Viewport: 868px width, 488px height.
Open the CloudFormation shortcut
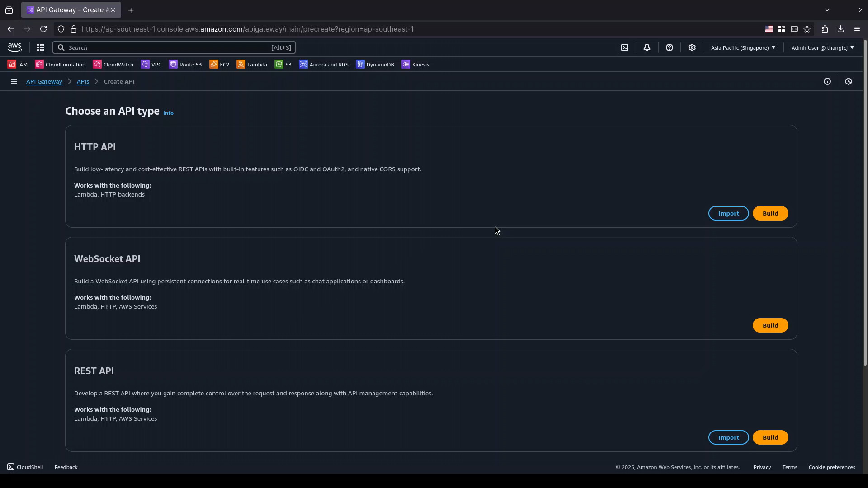tap(60, 65)
